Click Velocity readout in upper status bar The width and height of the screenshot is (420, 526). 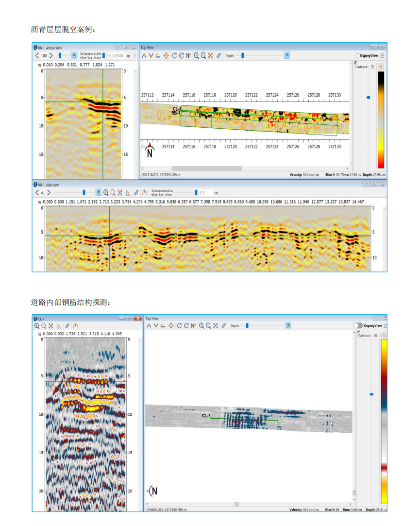(x=304, y=175)
